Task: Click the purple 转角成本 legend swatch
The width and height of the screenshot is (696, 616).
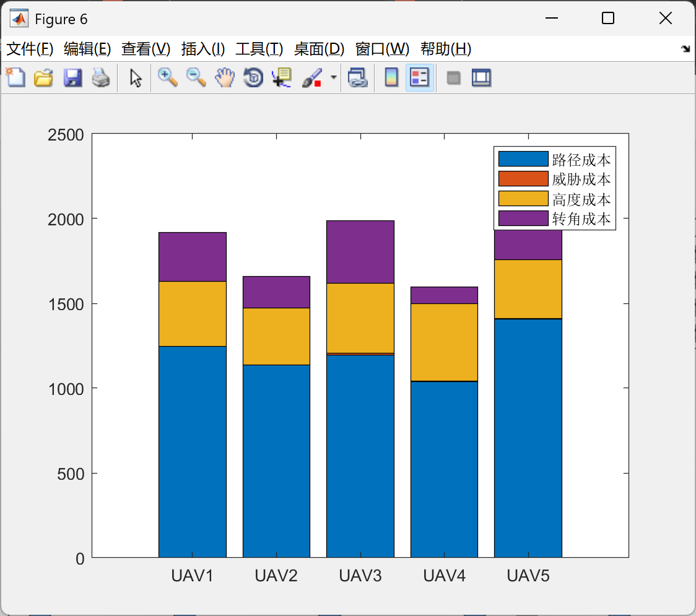Action: tap(523, 219)
